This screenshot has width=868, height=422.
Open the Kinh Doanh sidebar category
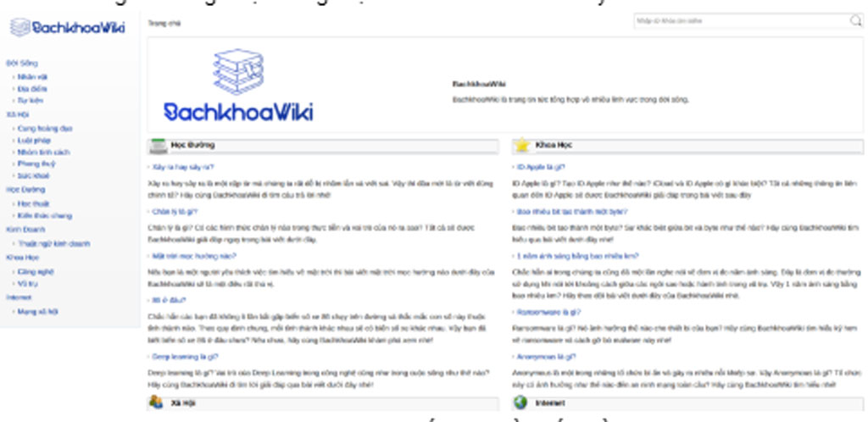point(25,229)
